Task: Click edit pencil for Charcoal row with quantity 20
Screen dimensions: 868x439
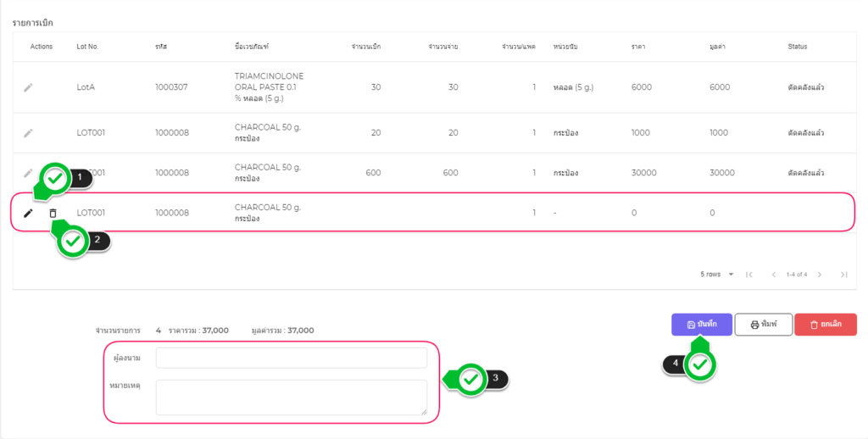Action: pyautogui.click(x=29, y=133)
